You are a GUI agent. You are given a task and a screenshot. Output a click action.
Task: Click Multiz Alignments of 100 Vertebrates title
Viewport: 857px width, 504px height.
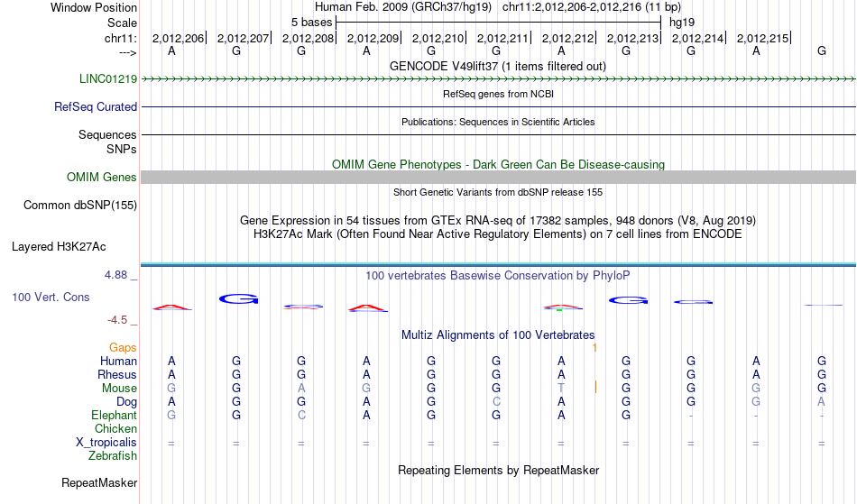[498, 334]
